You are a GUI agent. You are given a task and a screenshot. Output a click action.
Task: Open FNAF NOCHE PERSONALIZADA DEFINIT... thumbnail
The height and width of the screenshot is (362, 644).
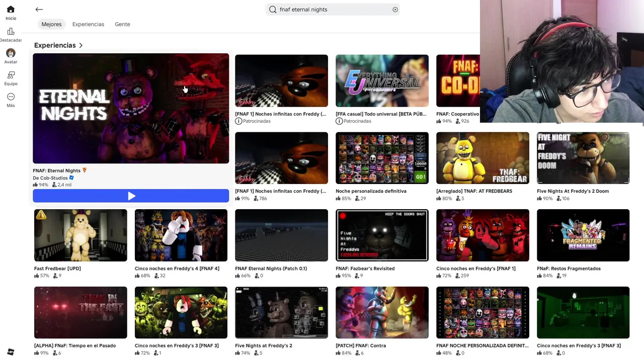tap(482, 313)
